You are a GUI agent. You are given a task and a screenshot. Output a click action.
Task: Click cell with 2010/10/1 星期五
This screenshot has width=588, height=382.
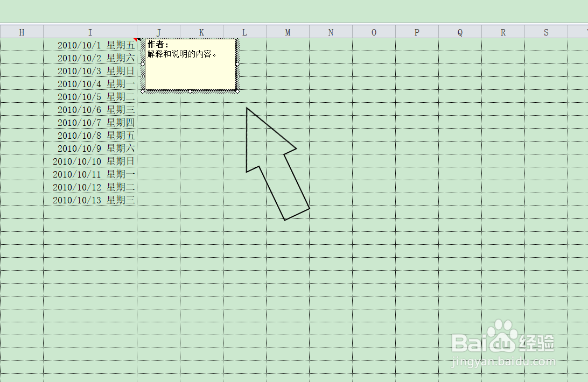90,45
